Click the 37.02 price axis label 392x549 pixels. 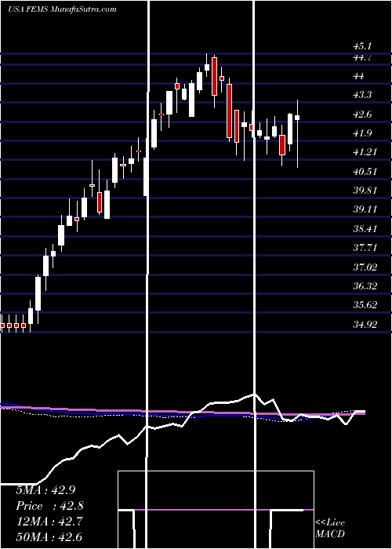365,267
